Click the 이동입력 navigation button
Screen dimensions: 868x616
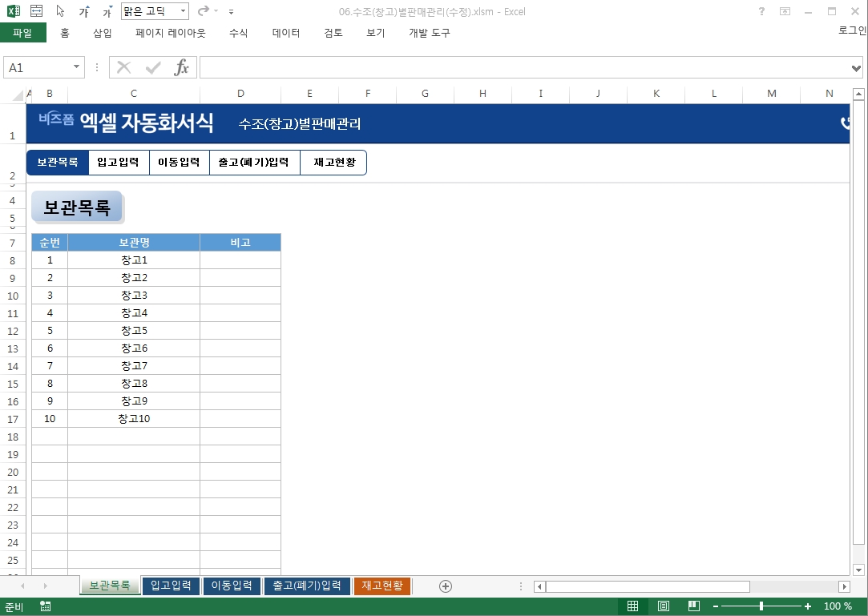179,162
